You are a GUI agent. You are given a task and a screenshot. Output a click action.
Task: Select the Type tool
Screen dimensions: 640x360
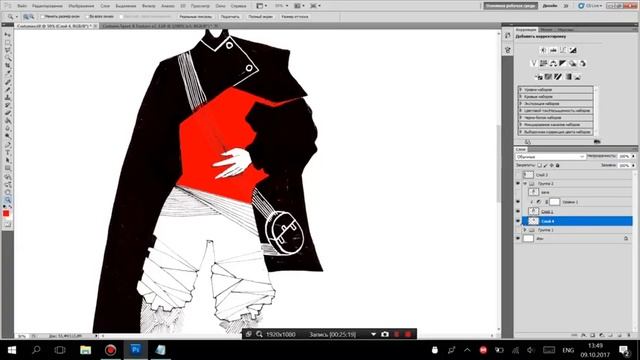7,152
